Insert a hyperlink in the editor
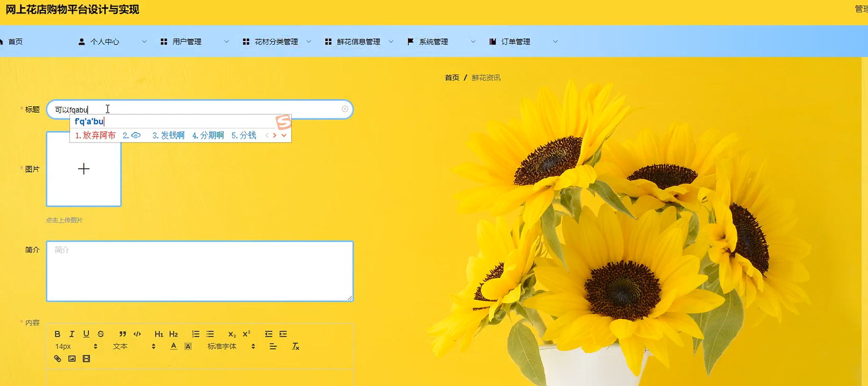Viewport: 868px width, 386px height. tap(57, 359)
